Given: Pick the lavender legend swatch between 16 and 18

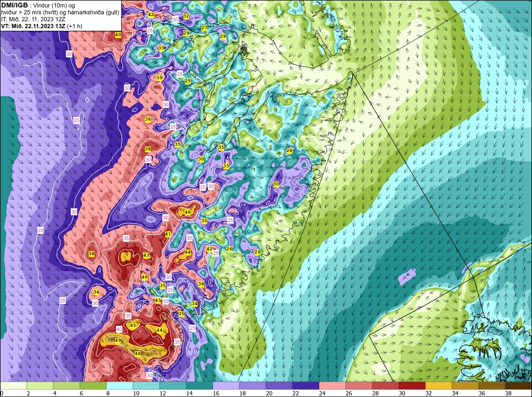Looking at the screenshot, I should click(226, 386).
